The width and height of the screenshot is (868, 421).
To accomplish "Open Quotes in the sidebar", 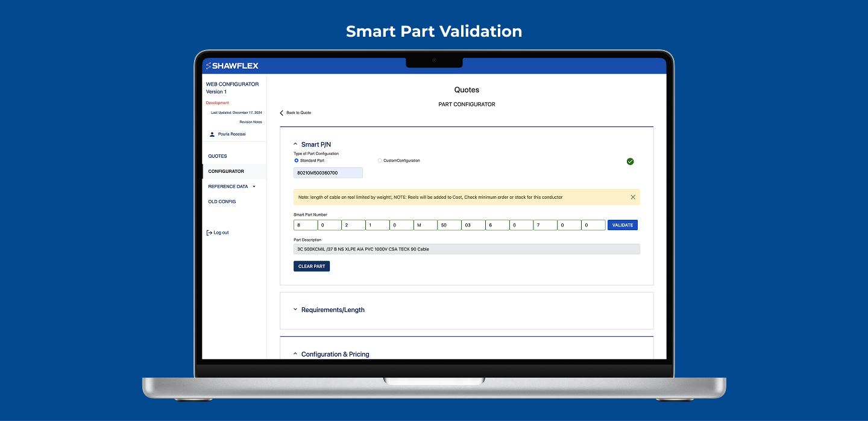I will coord(218,156).
